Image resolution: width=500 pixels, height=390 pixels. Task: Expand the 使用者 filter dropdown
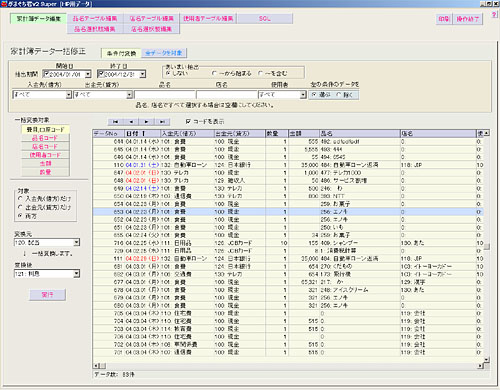click(303, 95)
